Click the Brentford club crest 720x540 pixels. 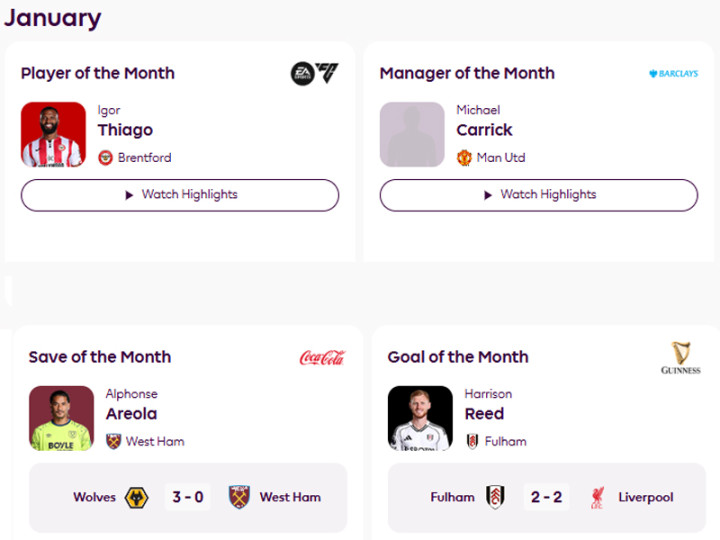click(106, 158)
